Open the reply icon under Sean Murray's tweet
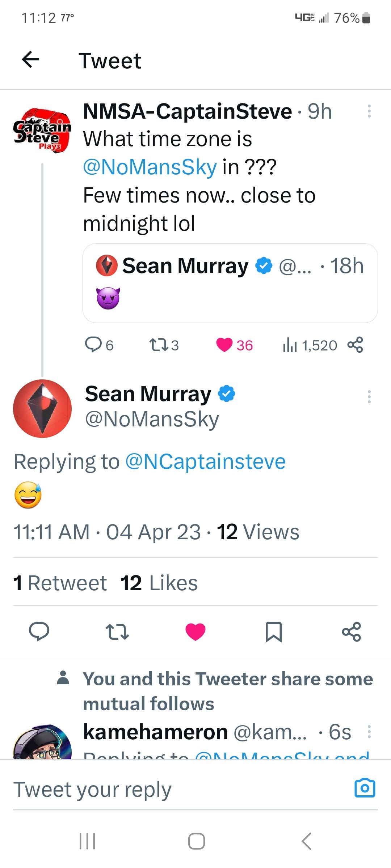Image resolution: width=391 pixels, height=868 pixels. coord(39,632)
